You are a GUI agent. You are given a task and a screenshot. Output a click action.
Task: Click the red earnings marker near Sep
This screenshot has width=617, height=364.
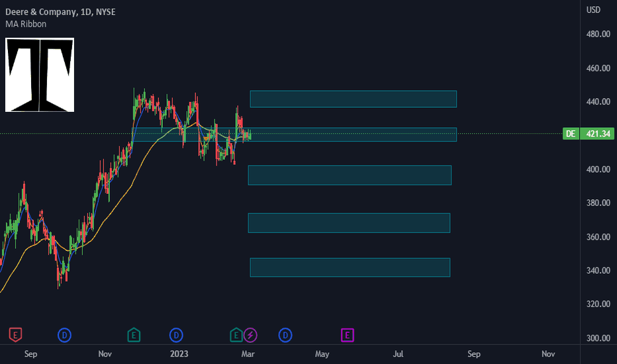(15, 336)
